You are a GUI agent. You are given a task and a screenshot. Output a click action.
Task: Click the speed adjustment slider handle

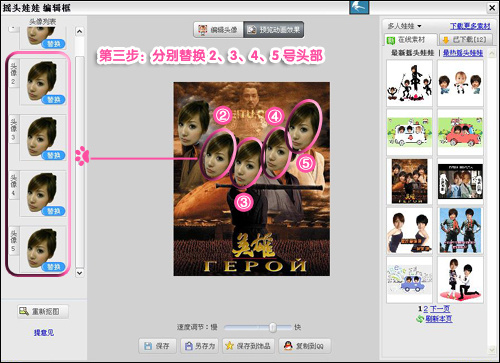[x=273, y=327]
